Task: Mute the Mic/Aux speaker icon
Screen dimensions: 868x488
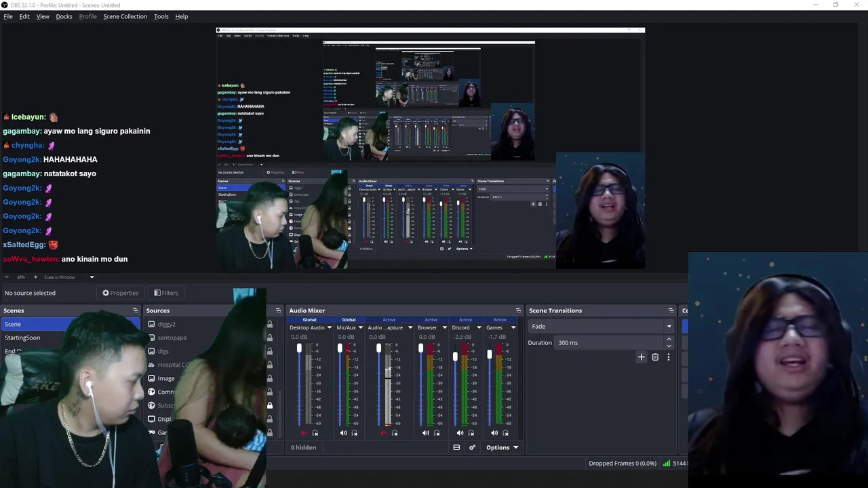Action: tap(343, 433)
